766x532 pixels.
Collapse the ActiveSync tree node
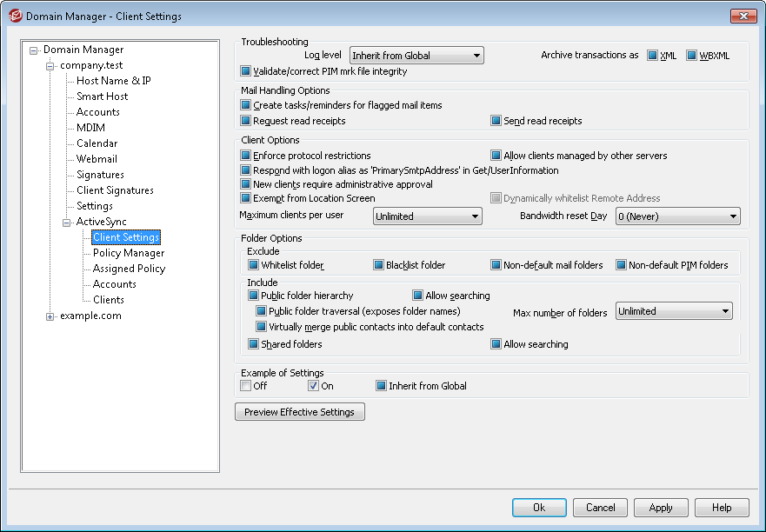67,223
